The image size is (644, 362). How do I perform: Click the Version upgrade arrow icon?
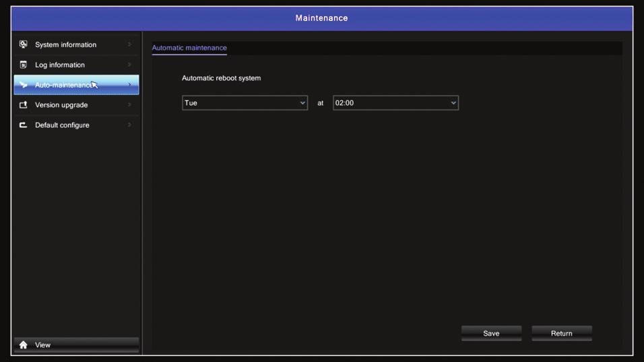click(24, 105)
